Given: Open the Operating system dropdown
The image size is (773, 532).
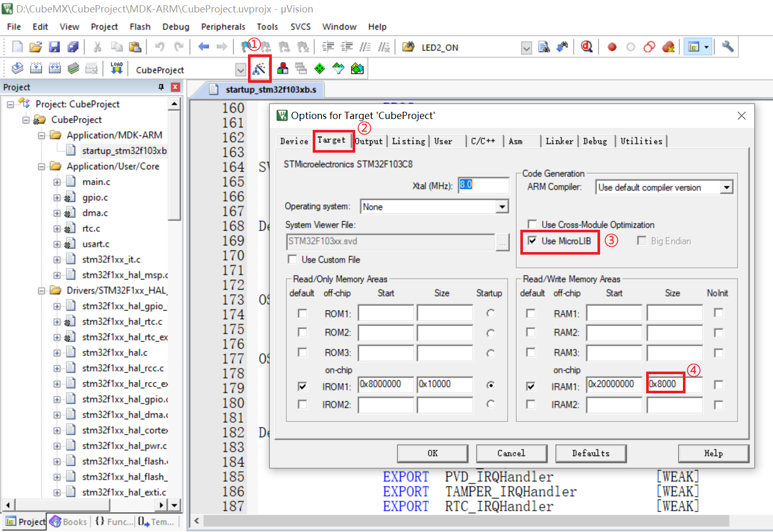Looking at the screenshot, I should pyautogui.click(x=501, y=206).
